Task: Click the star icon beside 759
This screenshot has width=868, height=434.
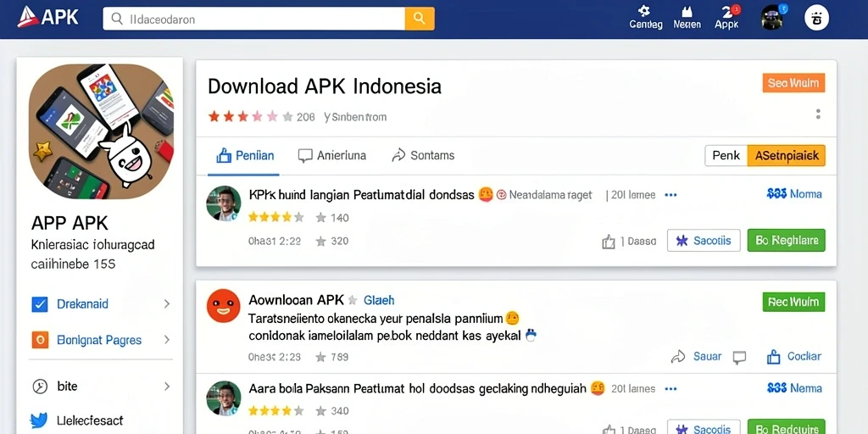Action: click(x=320, y=357)
